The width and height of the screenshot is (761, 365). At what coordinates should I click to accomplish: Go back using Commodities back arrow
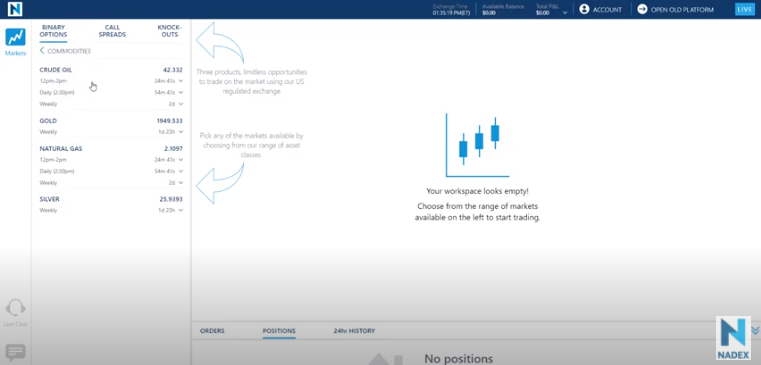click(x=42, y=51)
